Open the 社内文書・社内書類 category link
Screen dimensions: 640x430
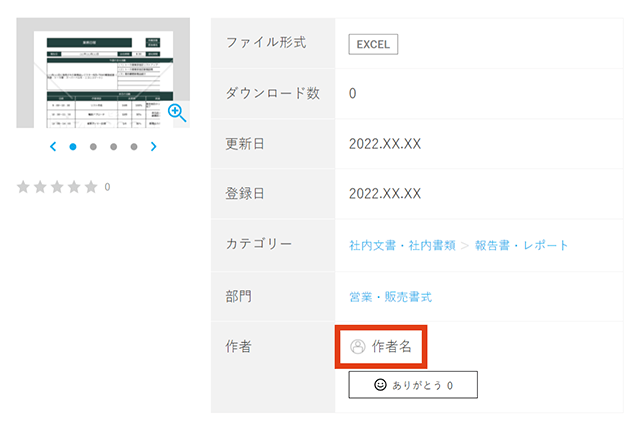402,245
